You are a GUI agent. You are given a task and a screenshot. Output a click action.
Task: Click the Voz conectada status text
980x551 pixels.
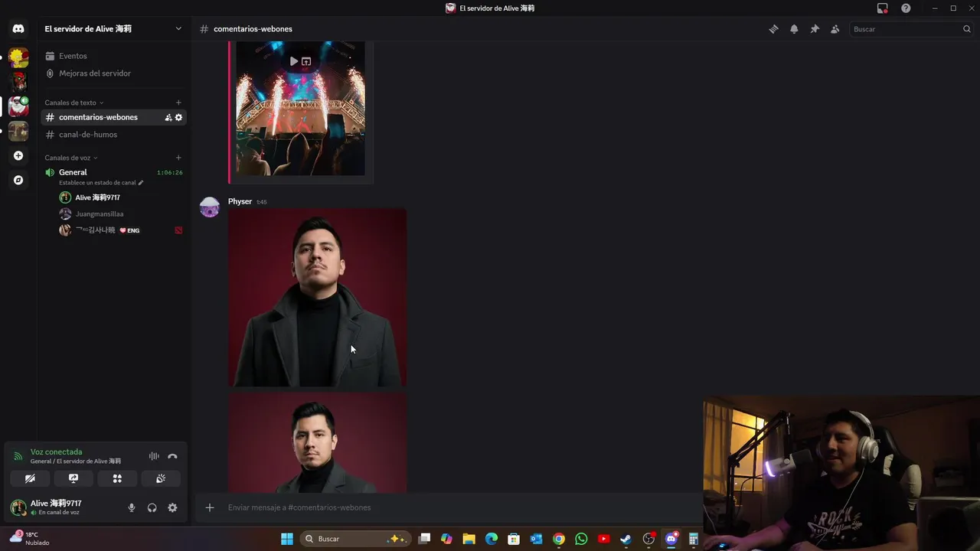coord(56,452)
